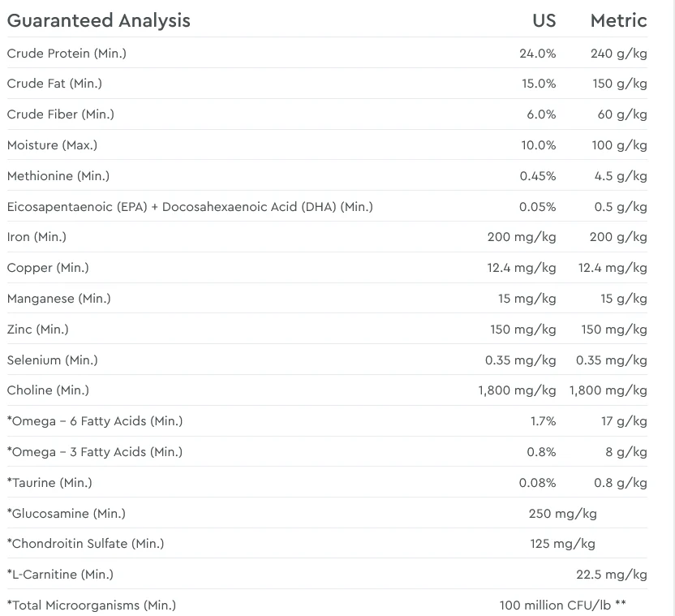
Task: Click the Iron 200 mg/kg US value
Action: point(522,237)
